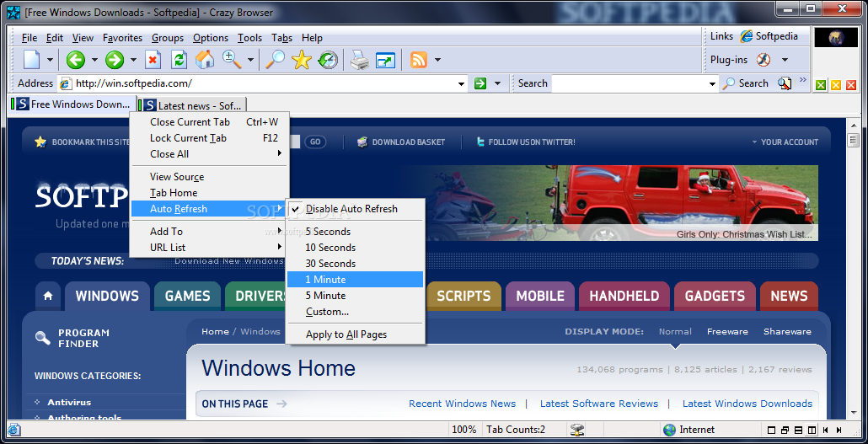
Task: Click the page vertical scrollbar thumb
Action: (x=853, y=140)
